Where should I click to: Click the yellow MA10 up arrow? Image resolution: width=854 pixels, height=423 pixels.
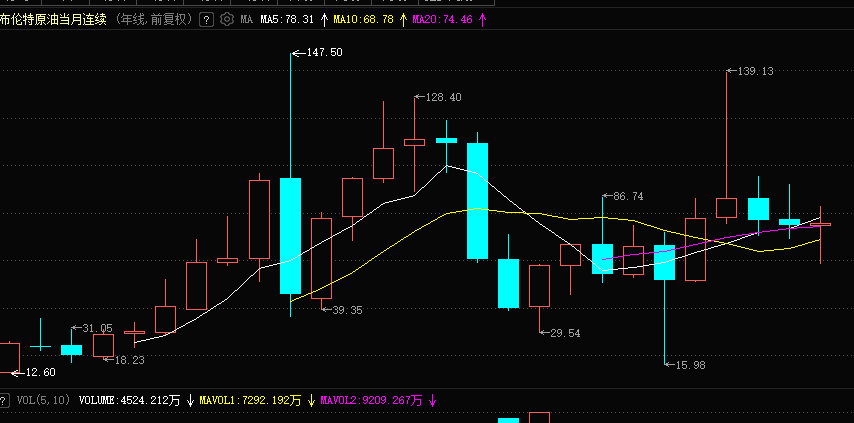pos(403,19)
